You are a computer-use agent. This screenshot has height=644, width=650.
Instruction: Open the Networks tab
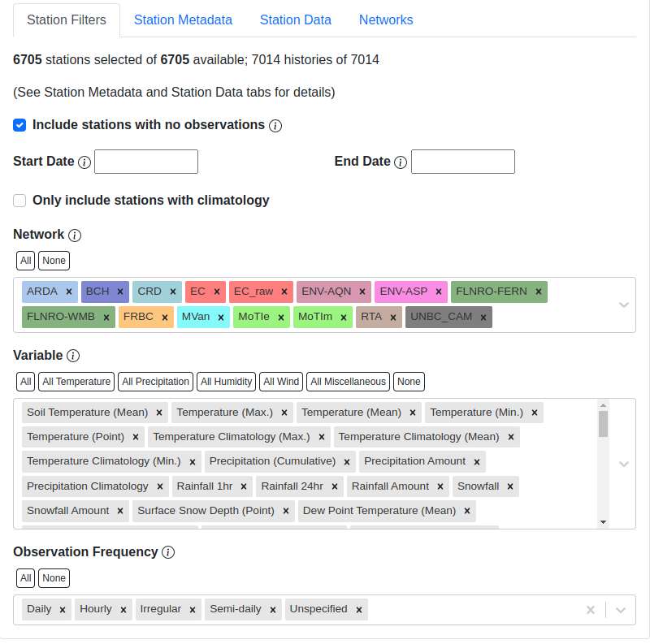click(x=386, y=19)
